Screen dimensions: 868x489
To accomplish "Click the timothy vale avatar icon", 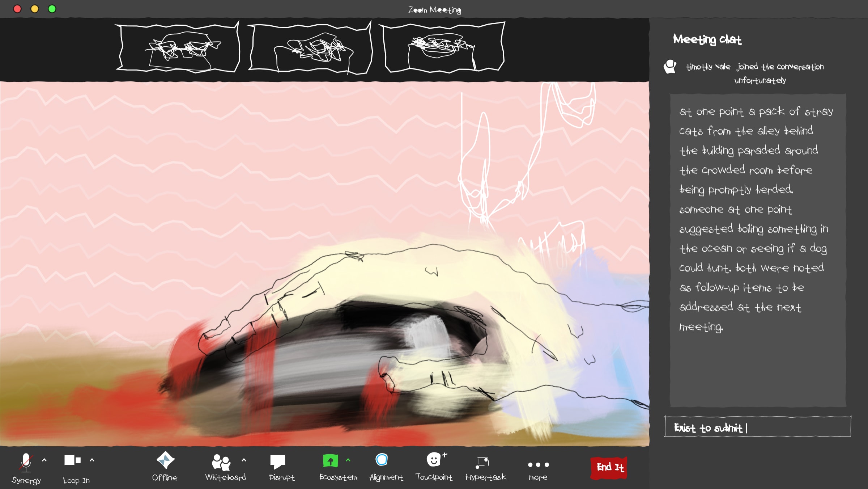I will [670, 67].
